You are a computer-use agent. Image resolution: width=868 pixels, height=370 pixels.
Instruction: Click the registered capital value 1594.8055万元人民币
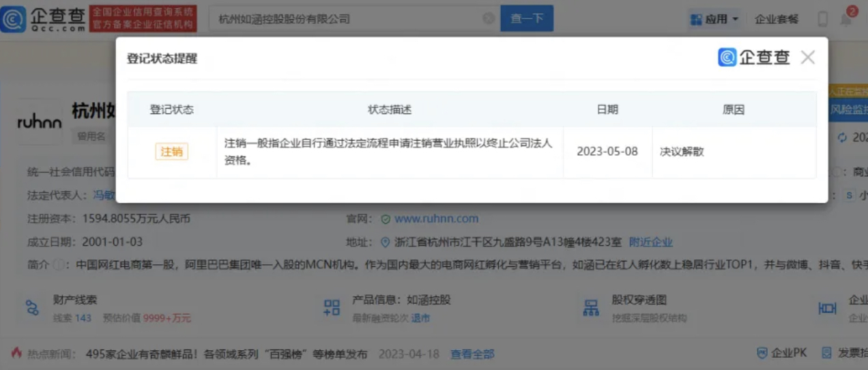click(x=136, y=219)
